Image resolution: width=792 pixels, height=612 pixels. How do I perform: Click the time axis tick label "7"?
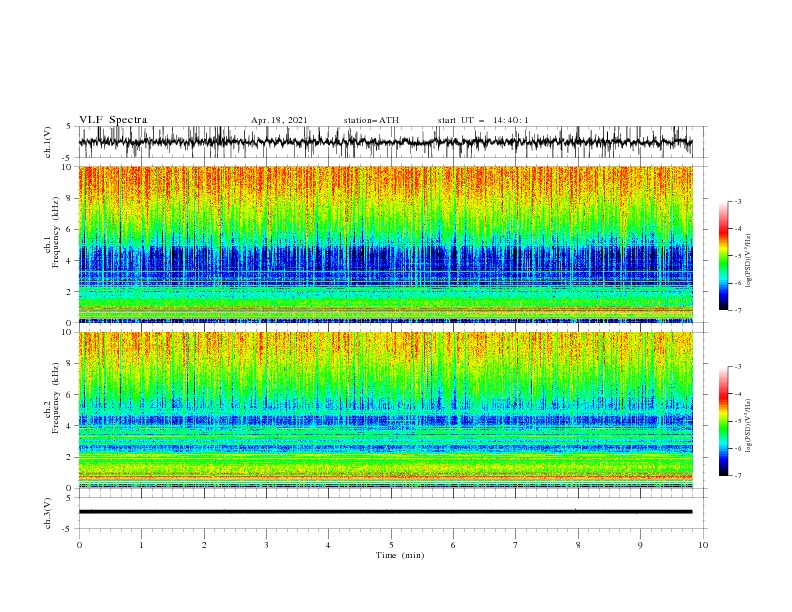coord(516,545)
